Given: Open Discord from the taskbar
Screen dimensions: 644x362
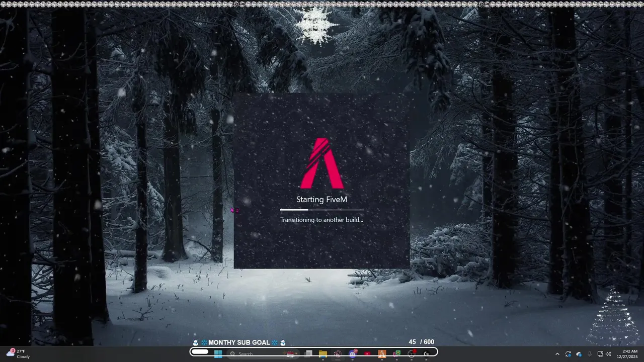Looking at the screenshot, I should (353, 354).
